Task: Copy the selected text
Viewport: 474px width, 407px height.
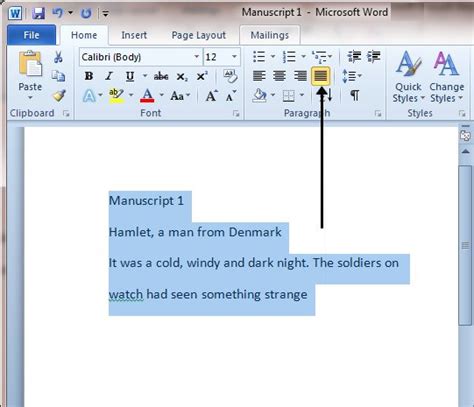Action: coord(58,76)
